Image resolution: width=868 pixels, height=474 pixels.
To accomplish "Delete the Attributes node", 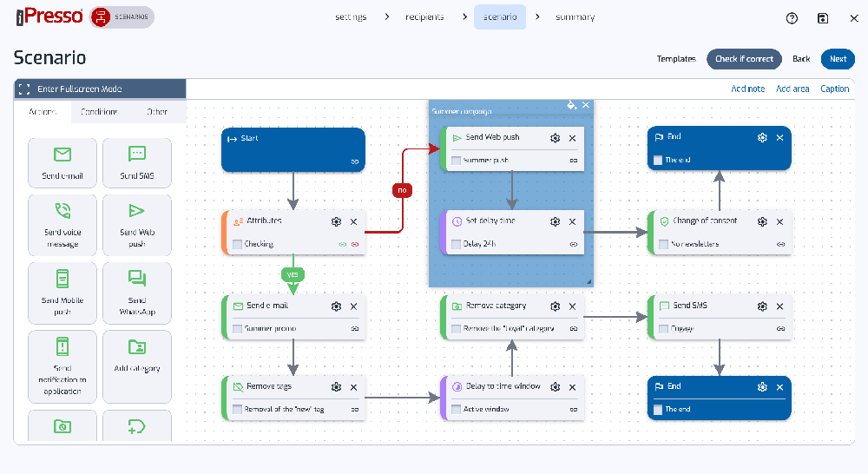I will click(354, 221).
